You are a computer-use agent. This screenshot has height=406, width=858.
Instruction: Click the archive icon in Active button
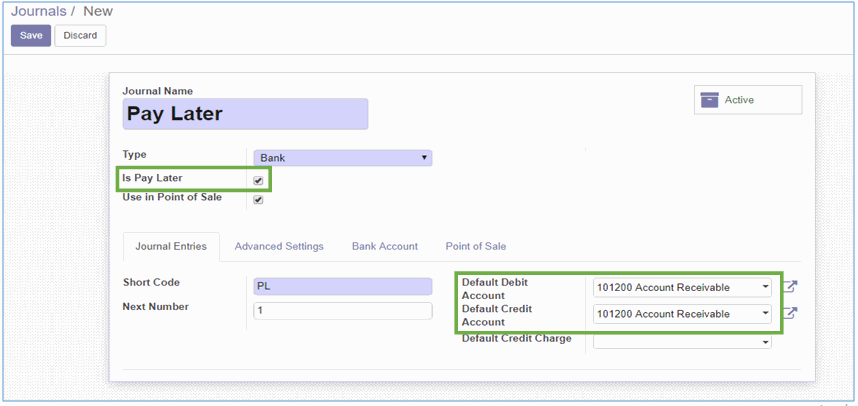710,100
